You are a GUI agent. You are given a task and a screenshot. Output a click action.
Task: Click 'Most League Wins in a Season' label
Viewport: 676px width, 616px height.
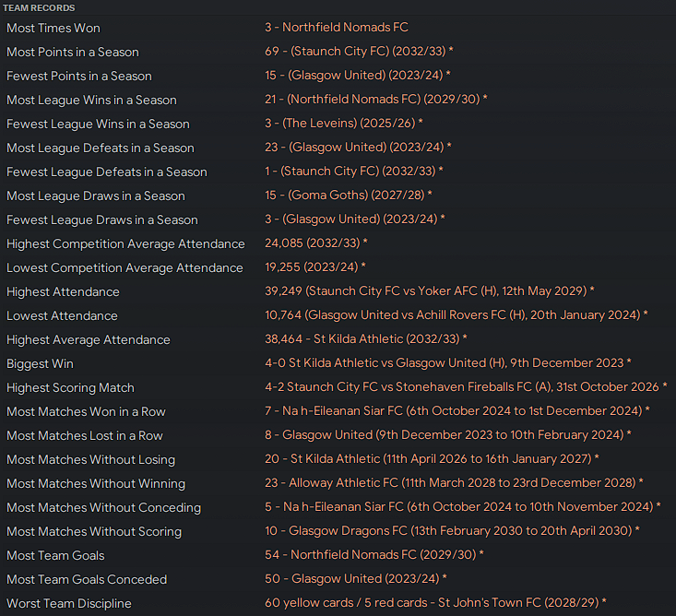click(x=92, y=100)
